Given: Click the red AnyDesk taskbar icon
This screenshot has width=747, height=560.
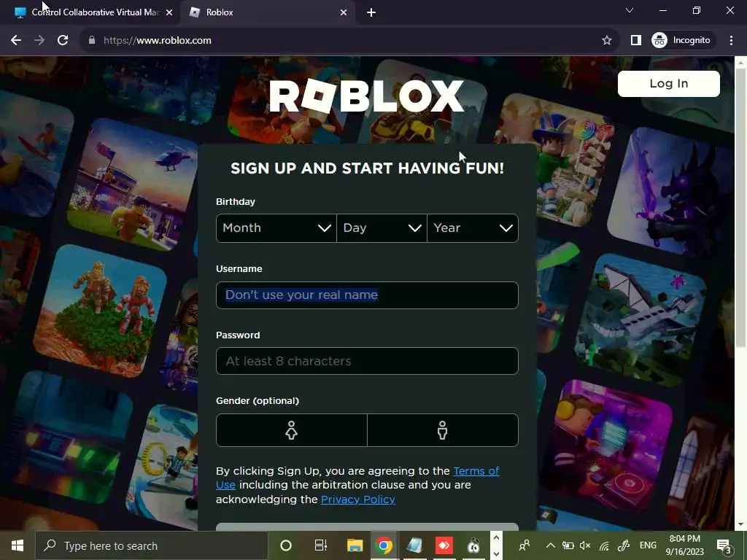Looking at the screenshot, I should coord(444,545).
